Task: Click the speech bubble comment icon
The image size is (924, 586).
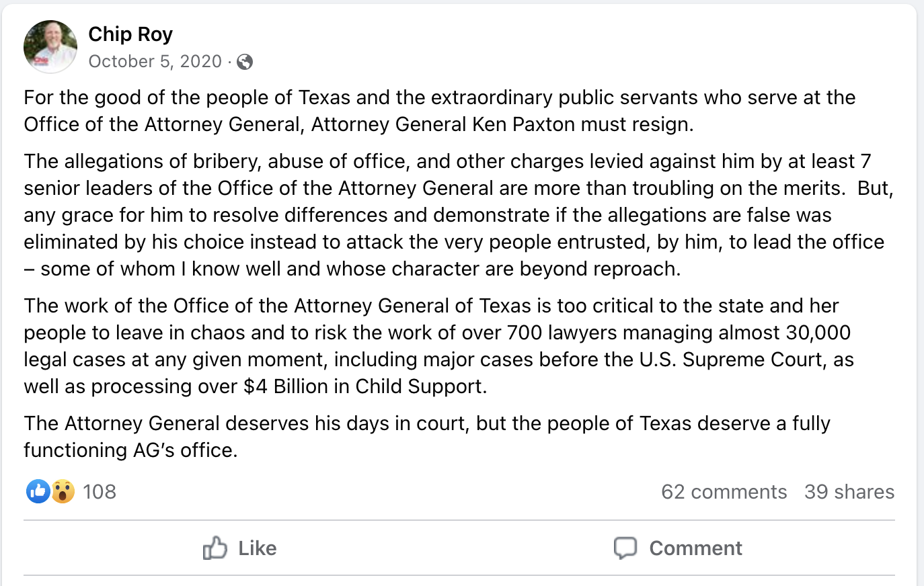Action: point(625,548)
